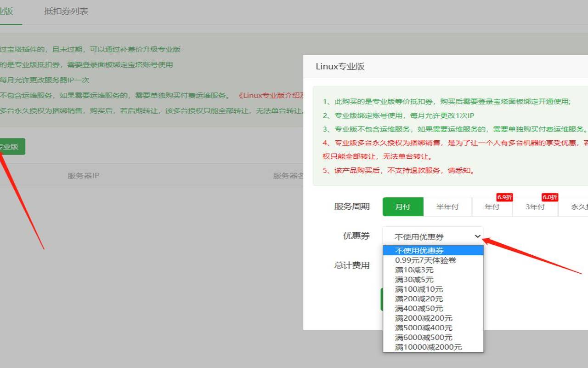Select the 满400减50元 coupon
This screenshot has width=588, height=368.
(433, 308)
